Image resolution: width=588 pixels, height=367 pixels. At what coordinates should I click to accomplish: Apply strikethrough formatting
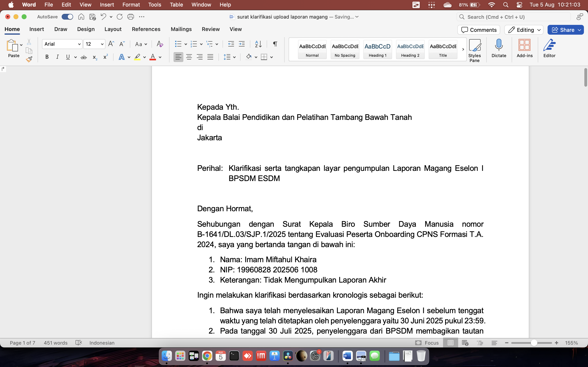(x=84, y=57)
